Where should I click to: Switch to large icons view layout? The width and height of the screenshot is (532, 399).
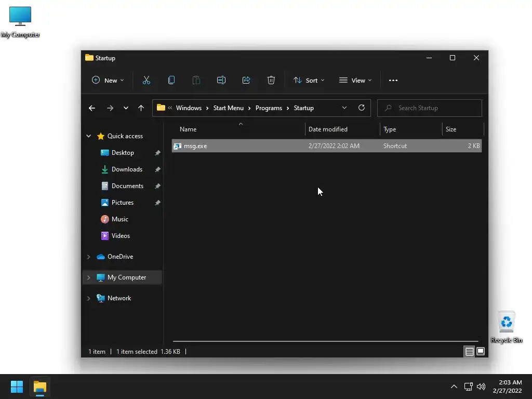pyautogui.click(x=481, y=352)
